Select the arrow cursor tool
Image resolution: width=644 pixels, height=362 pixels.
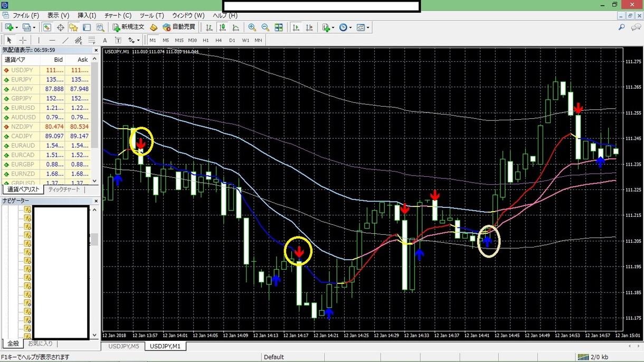click(9, 40)
